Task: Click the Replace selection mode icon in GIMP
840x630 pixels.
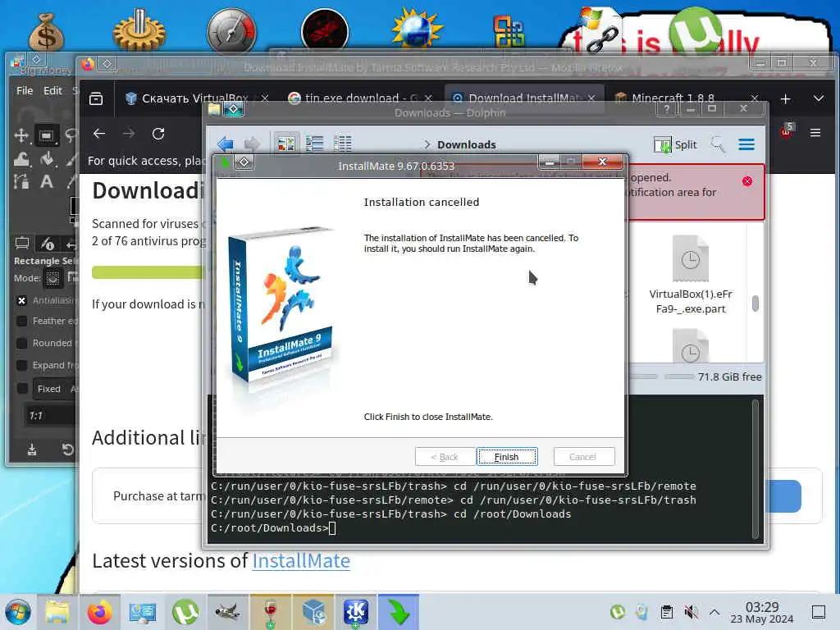Action: [52, 278]
